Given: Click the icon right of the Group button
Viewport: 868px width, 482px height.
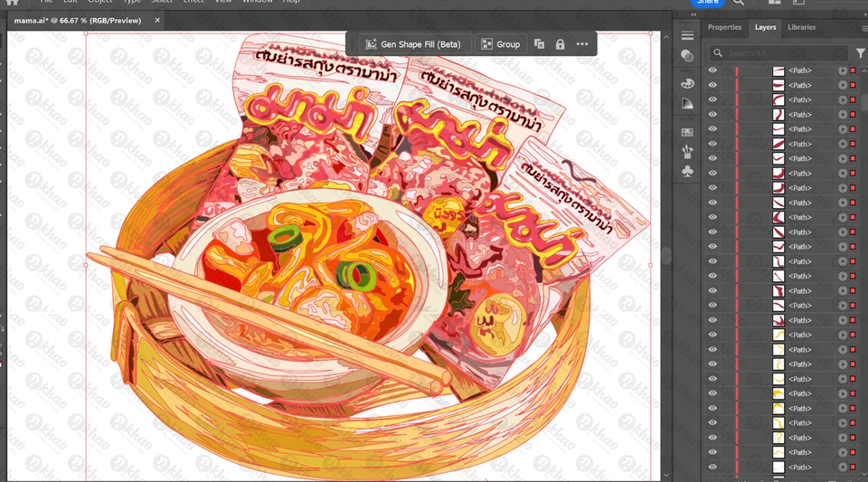Looking at the screenshot, I should [539, 44].
